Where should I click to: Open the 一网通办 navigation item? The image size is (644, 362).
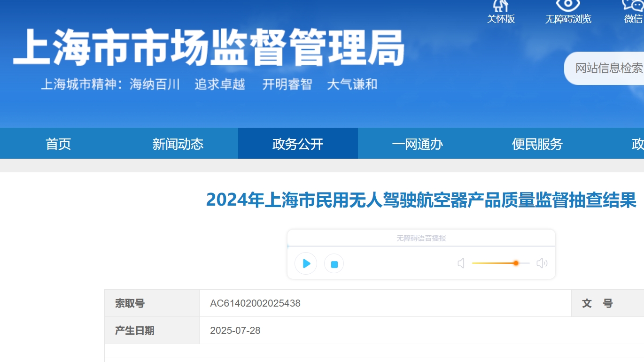coord(417,144)
